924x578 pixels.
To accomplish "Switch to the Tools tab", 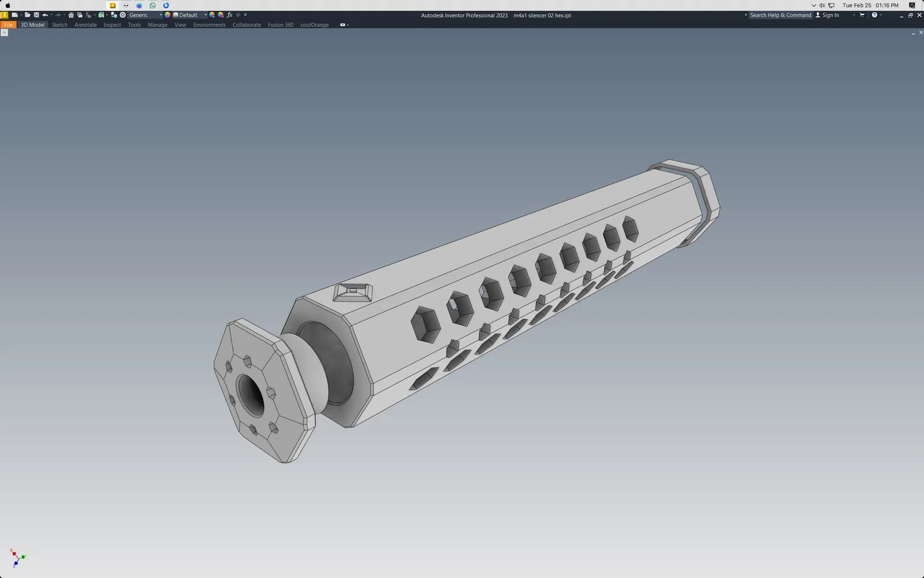I will [x=134, y=25].
